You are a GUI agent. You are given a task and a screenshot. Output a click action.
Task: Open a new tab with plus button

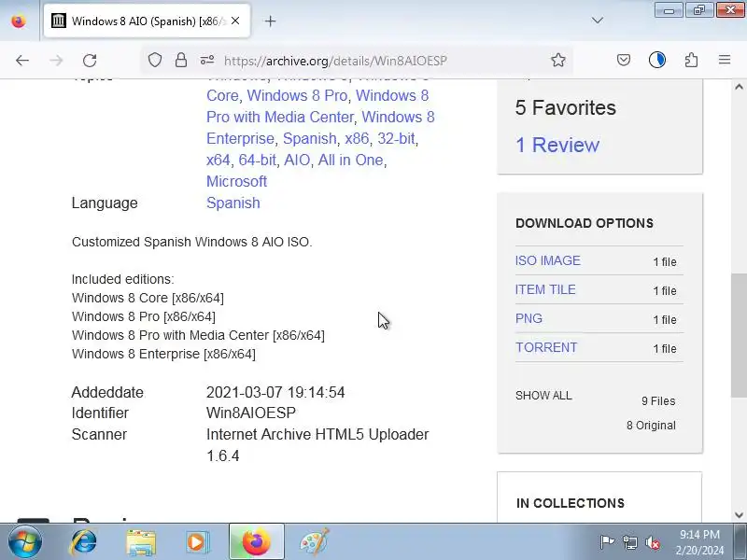click(270, 21)
